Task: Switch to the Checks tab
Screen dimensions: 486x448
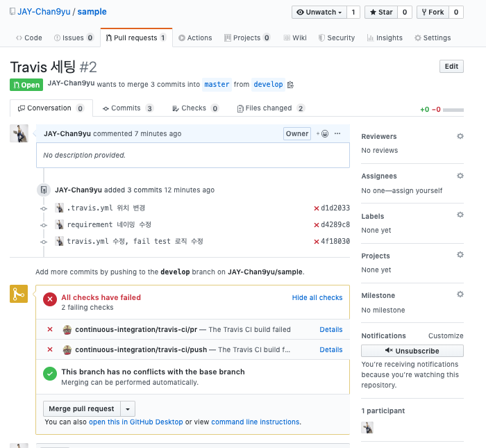Action: click(196, 108)
